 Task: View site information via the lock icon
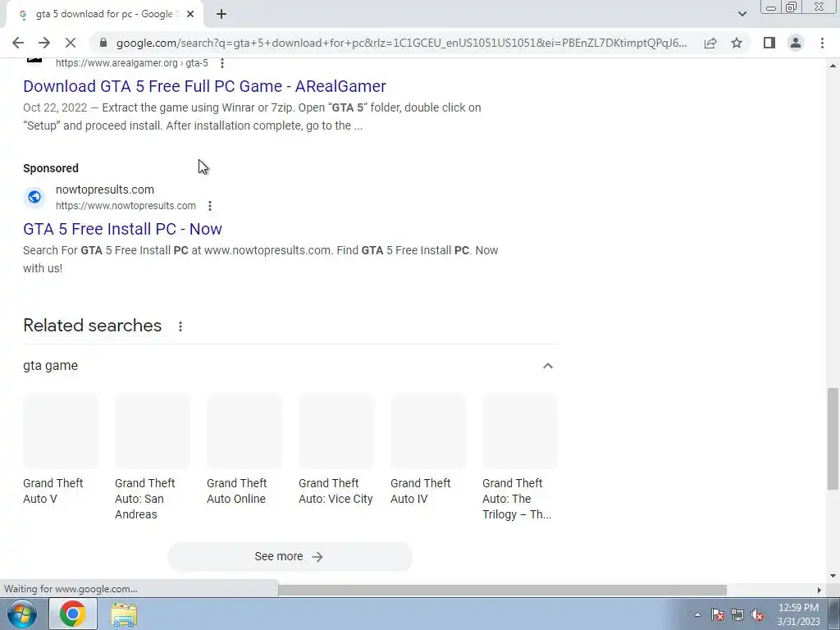[103, 43]
